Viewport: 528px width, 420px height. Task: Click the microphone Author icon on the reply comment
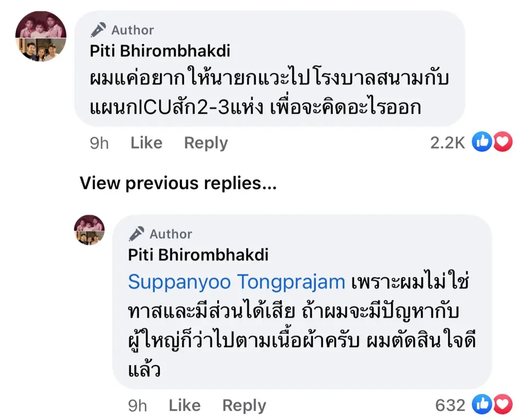click(x=137, y=234)
